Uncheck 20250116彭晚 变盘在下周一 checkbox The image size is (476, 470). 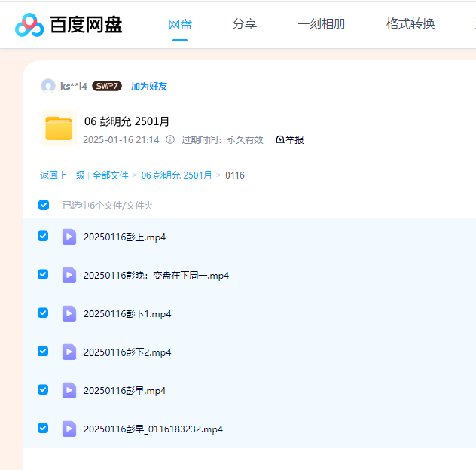(43, 274)
